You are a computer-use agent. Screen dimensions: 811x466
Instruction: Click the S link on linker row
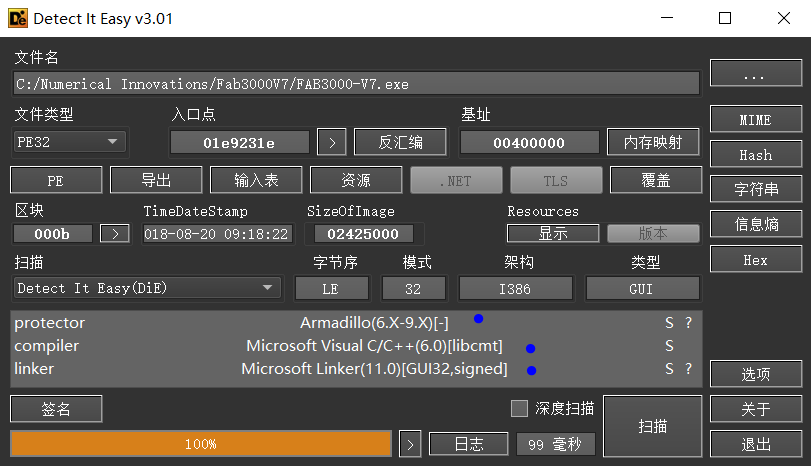click(669, 369)
